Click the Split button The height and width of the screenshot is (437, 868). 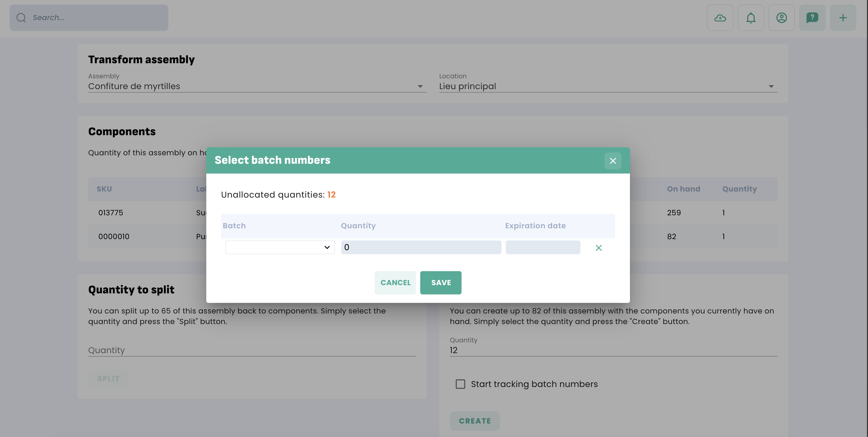tap(108, 379)
